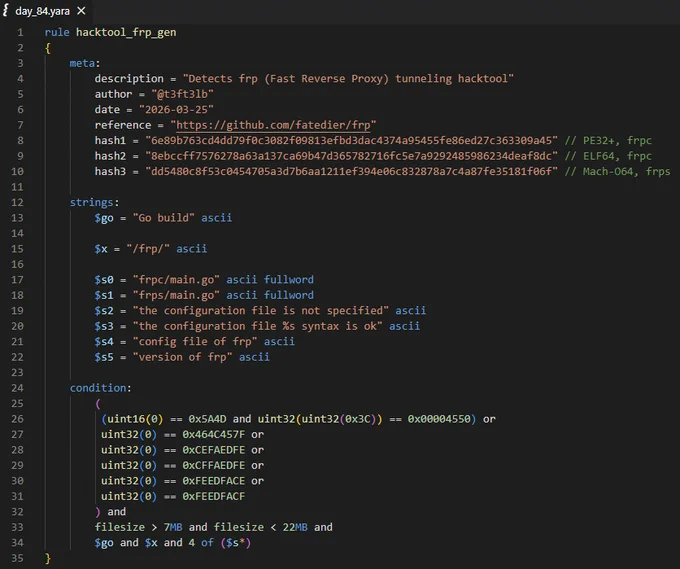680x569 pixels.
Task: Click the date value "2026-03-25"
Action: pyautogui.click(x=176, y=110)
